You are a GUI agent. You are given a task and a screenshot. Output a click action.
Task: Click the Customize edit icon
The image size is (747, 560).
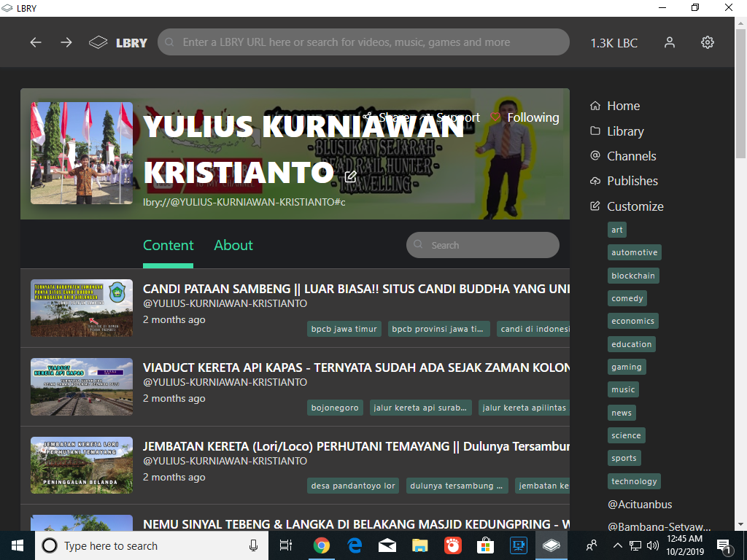[595, 206]
